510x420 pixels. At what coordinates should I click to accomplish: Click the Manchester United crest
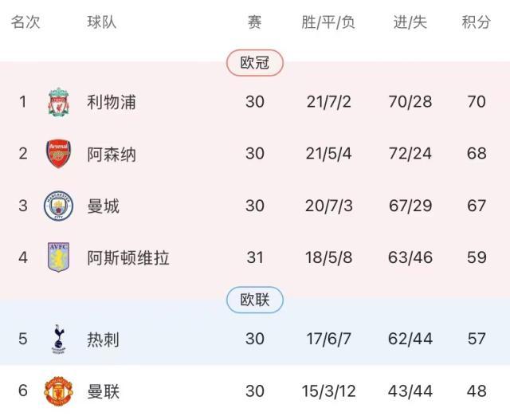click(x=58, y=391)
